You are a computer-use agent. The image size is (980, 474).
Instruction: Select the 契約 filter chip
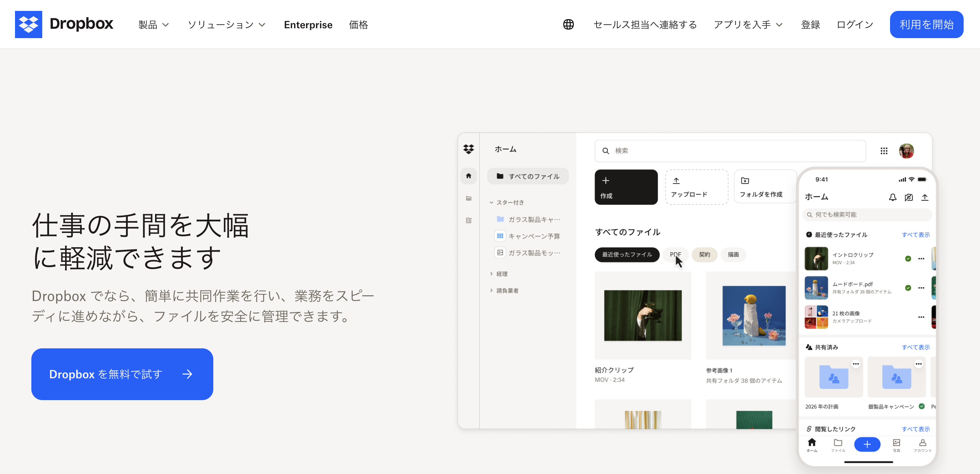704,254
